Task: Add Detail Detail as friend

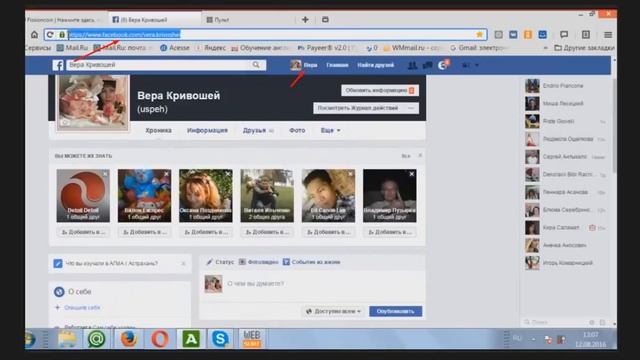Action: point(83,232)
